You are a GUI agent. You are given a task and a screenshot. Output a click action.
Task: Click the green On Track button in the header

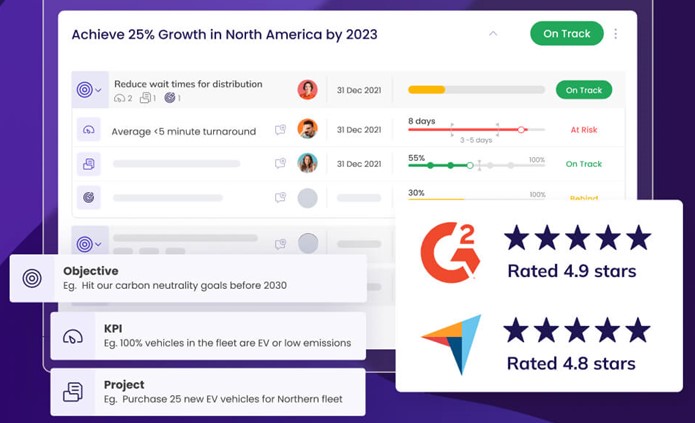(x=566, y=34)
